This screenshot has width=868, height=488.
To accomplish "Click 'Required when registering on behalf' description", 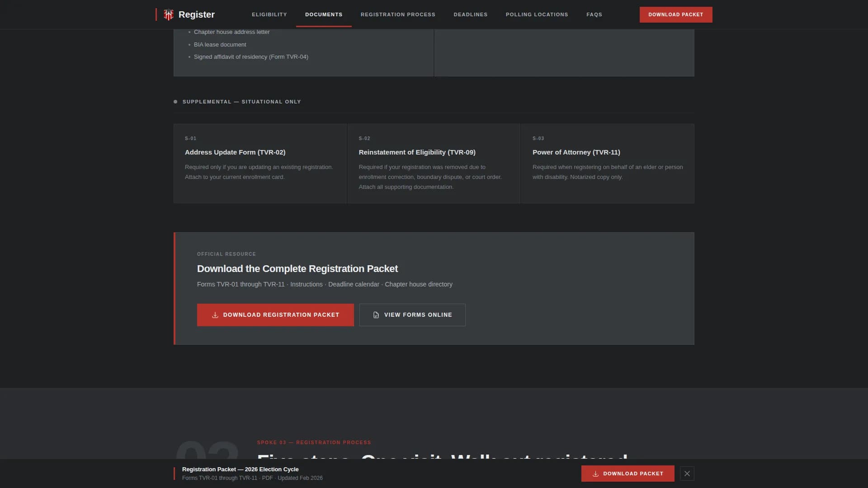I will (x=608, y=172).
